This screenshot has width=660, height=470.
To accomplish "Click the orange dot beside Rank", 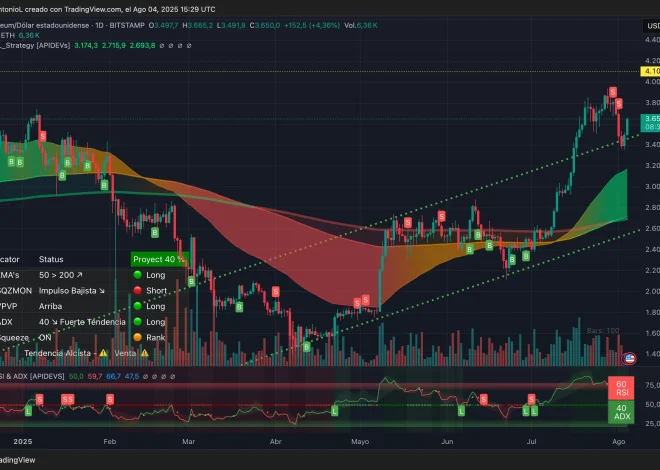I will tap(137, 337).
